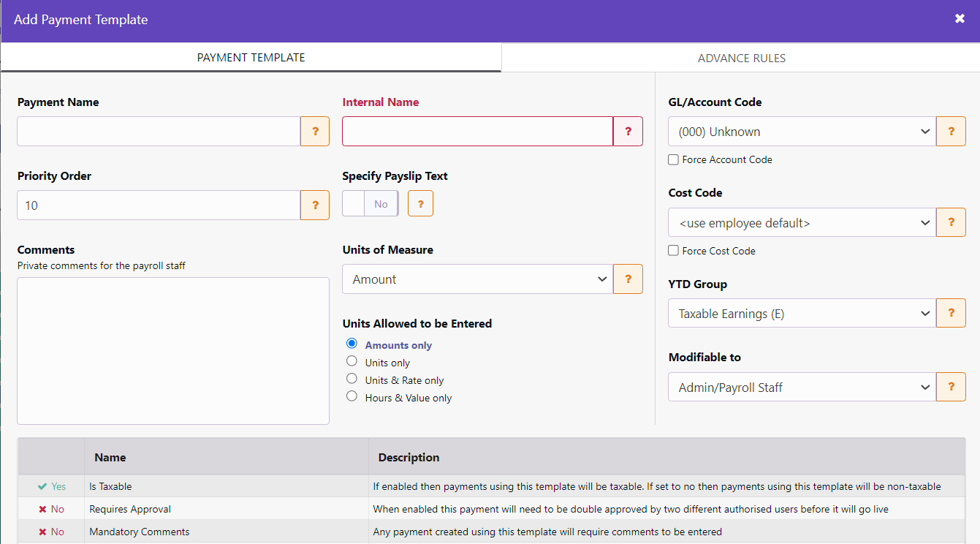
Task: Click the red help icon for Internal Name
Action: point(628,132)
